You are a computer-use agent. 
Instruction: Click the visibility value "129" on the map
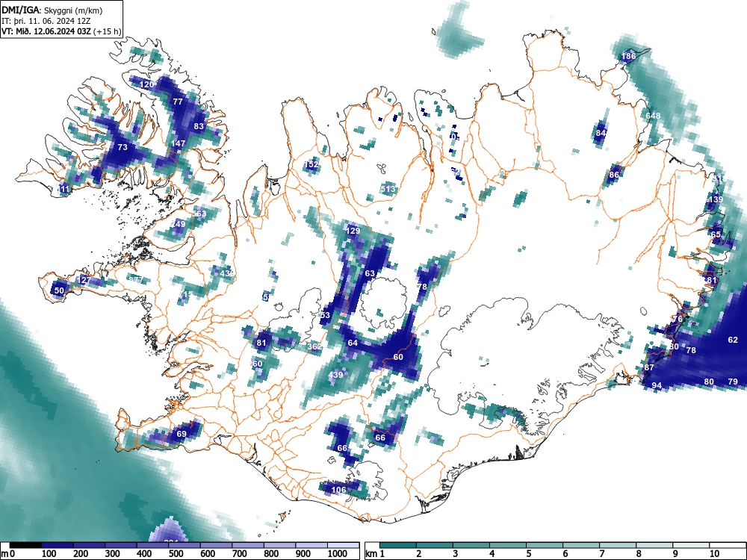click(353, 231)
